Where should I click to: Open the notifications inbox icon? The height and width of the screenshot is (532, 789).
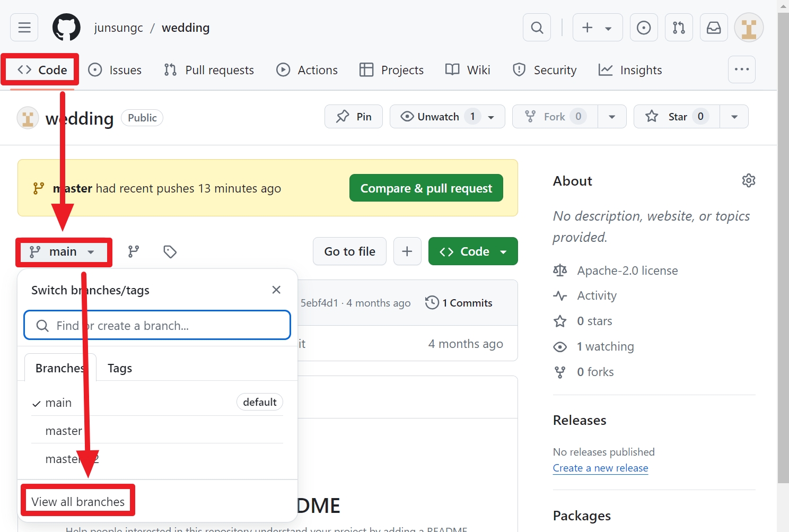pos(714,28)
